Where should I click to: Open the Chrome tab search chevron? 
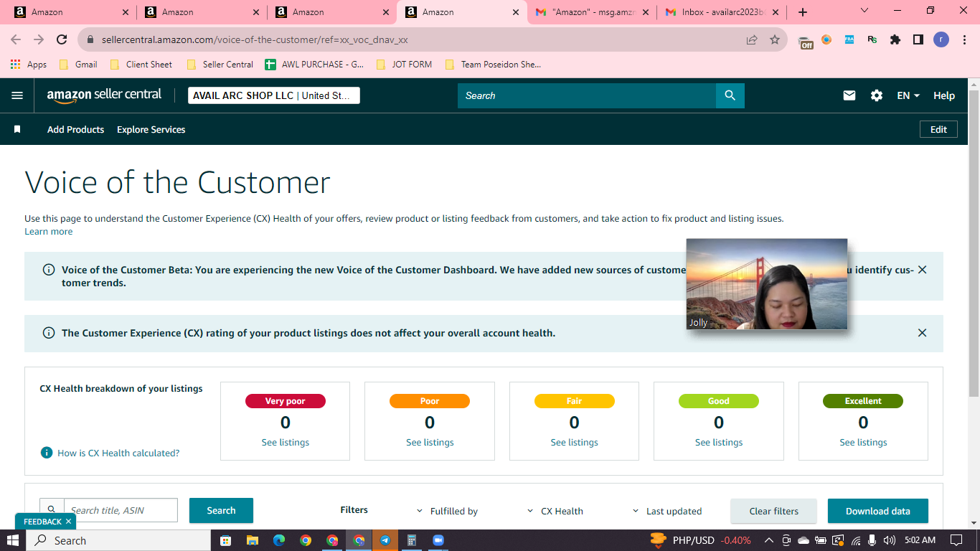click(x=864, y=11)
